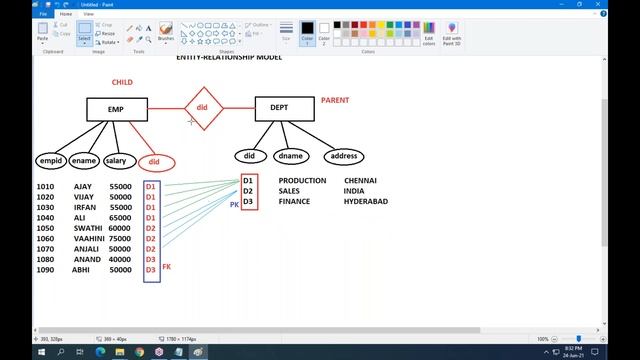Click the Resize button
This screenshot has width=640, height=360.
[105, 33]
